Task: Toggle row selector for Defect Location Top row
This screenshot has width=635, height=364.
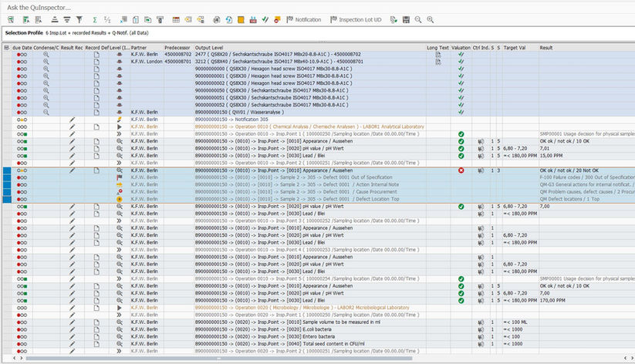Action: (7, 199)
